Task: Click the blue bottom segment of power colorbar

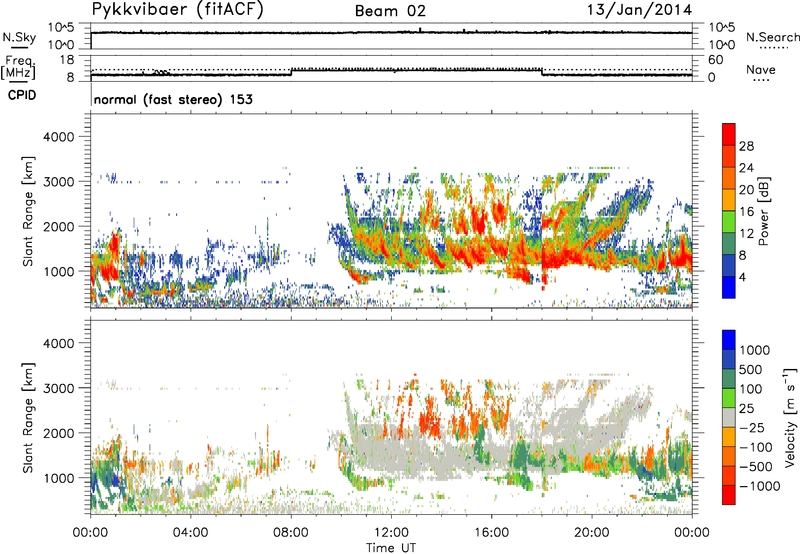Action: point(729,287)
